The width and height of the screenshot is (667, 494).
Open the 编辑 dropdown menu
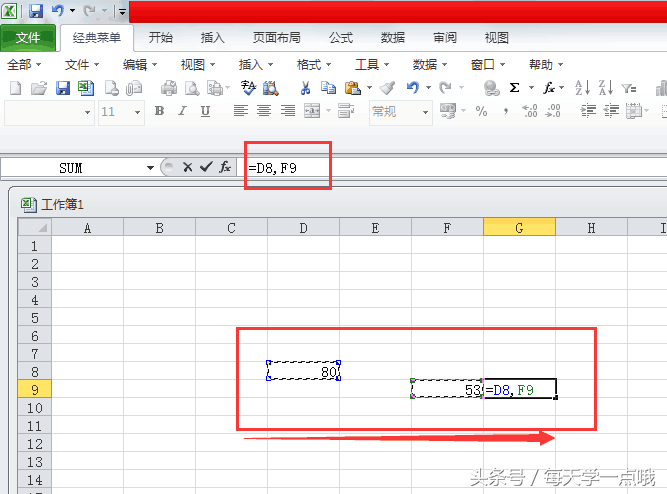tap(140, 65)
